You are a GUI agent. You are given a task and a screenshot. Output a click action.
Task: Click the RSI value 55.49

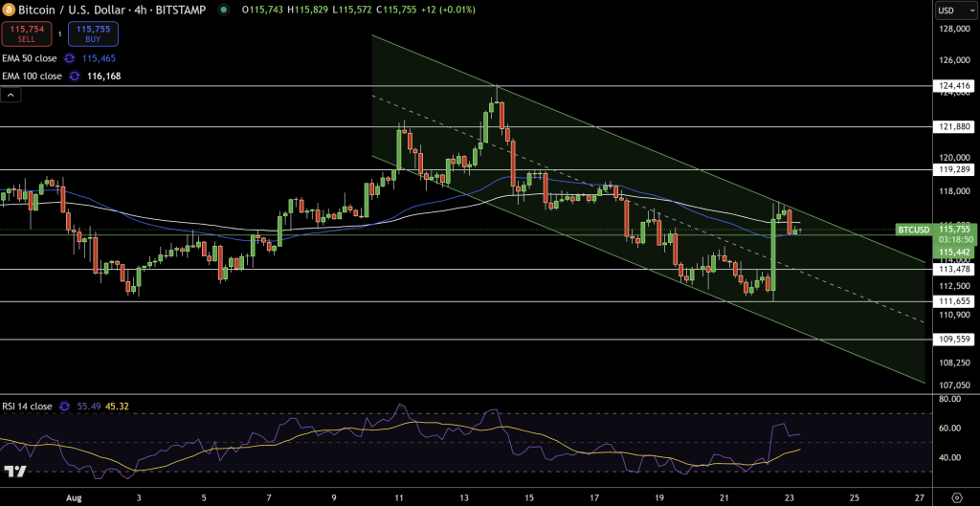click(x=87, y=407)
